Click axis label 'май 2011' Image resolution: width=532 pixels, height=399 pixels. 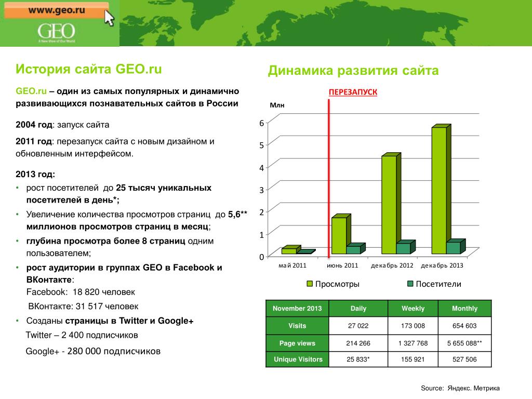pos(292,265)
